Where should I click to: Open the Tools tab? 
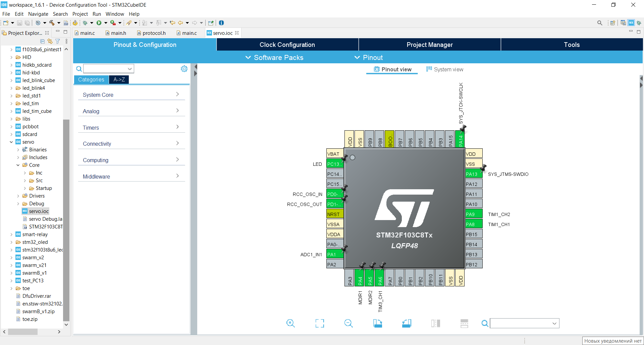(x=572, y=45)
